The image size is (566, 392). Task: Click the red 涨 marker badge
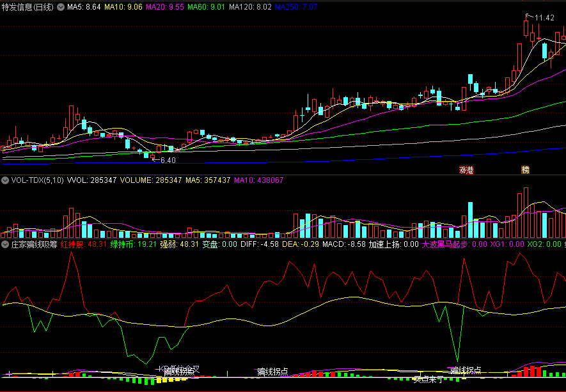[462, 170]
